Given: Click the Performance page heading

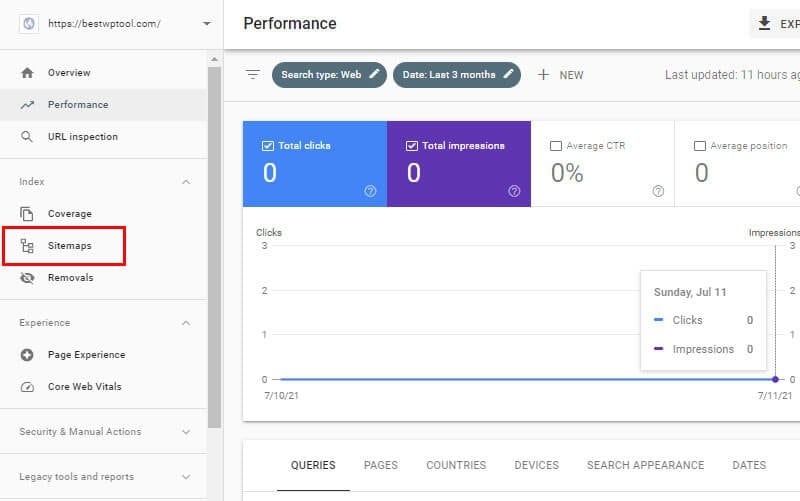Looking at the screenshot, I should coord(290,23).
